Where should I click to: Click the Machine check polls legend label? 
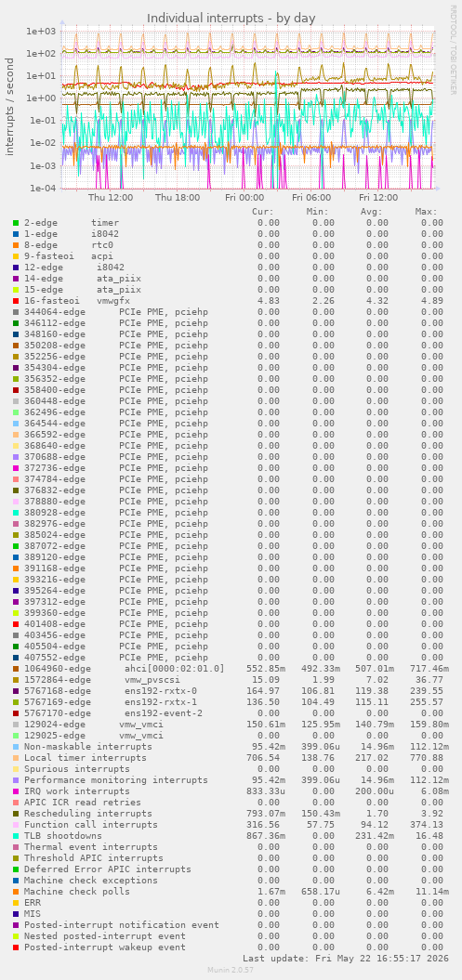click(x=77, y=892)
